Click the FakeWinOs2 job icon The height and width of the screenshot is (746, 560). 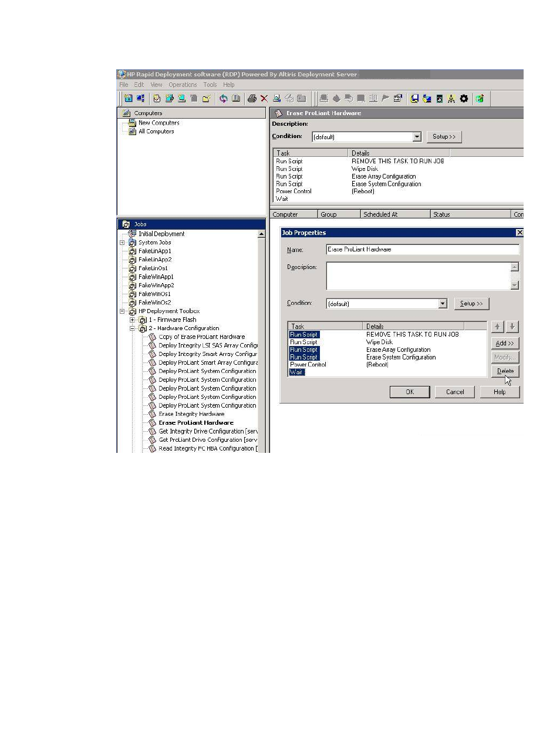132,303
